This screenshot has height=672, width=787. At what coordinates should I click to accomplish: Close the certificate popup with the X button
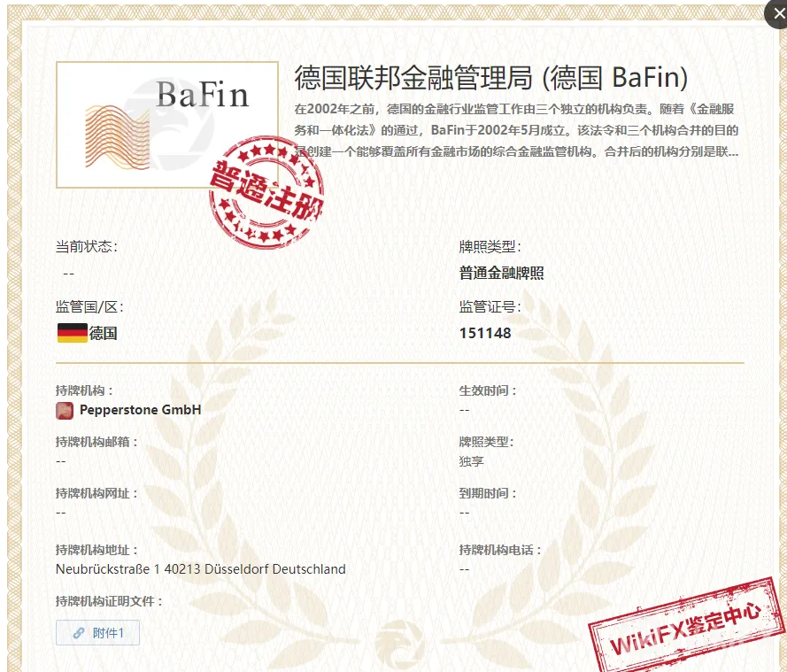[x=777, y=13]
